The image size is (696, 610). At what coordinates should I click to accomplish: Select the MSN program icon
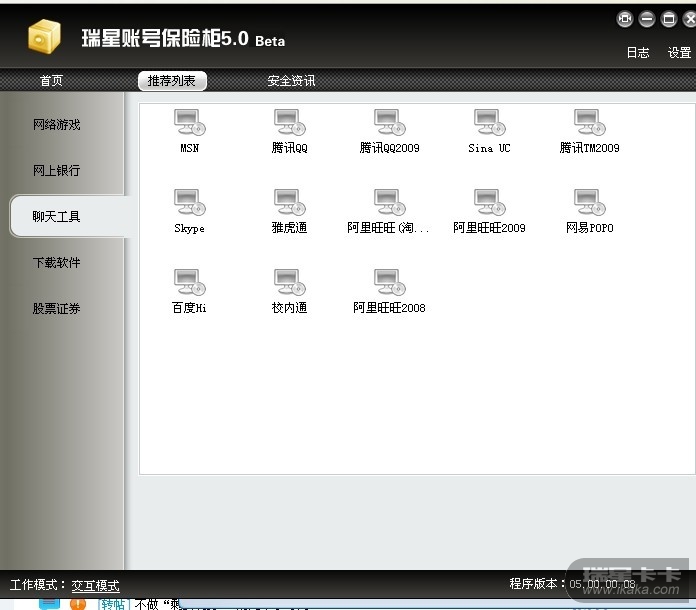190,123
